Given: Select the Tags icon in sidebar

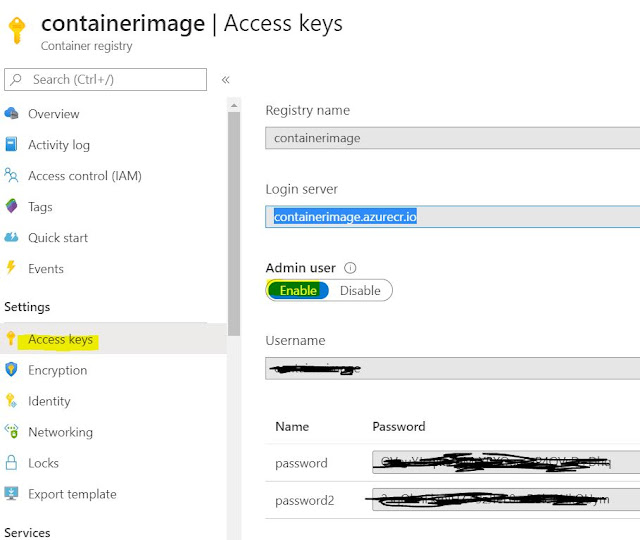Looking at the screenshot, I should click(x=11, y=206).
